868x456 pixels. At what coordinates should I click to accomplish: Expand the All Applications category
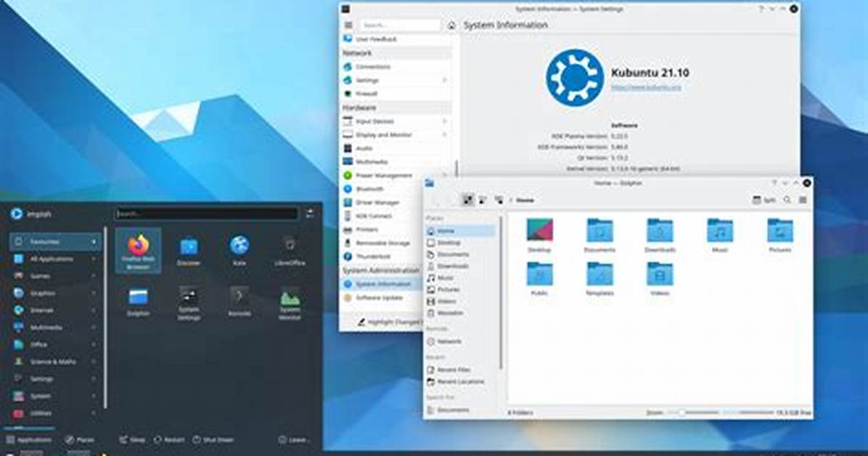coord(55,258)
